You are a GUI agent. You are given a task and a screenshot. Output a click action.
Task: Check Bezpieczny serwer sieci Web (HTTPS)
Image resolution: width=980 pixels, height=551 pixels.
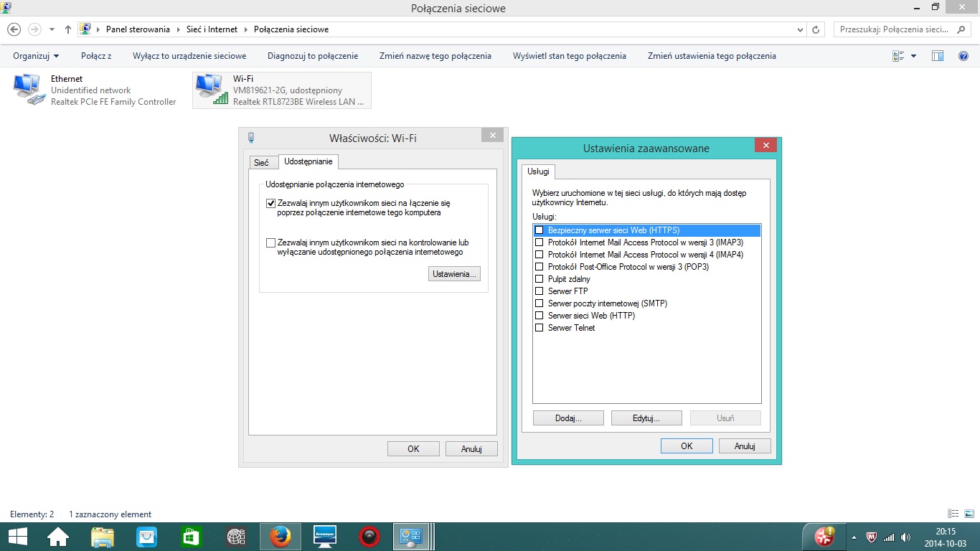540,230
